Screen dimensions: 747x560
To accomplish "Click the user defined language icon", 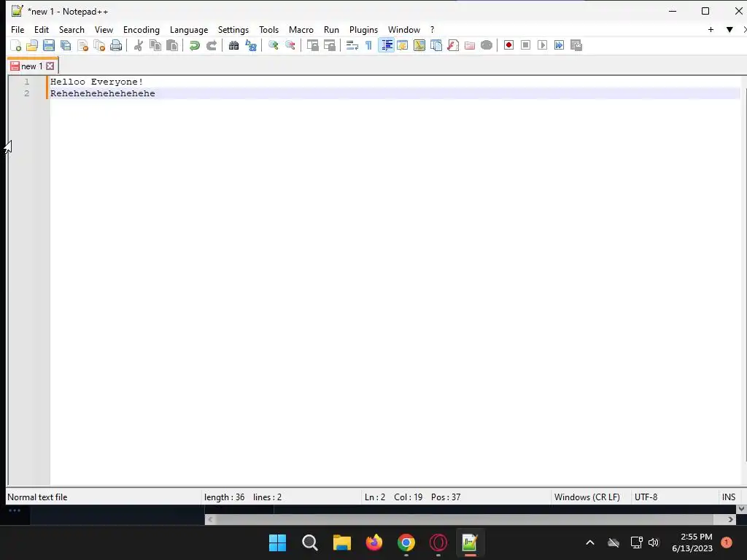I will coord(403,45).
